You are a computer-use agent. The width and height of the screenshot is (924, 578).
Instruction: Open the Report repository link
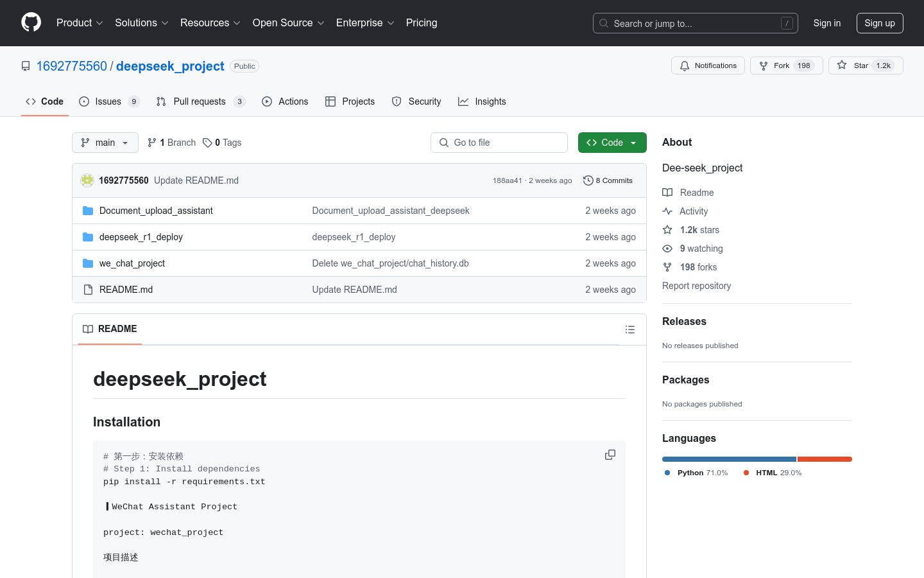click(696, 286)
